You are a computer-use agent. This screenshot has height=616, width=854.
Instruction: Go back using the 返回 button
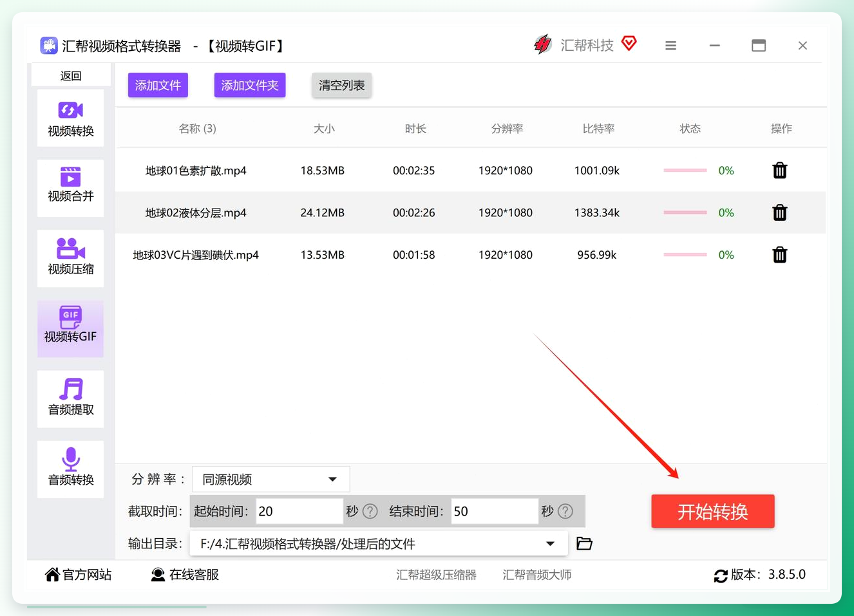click(71, 76)
